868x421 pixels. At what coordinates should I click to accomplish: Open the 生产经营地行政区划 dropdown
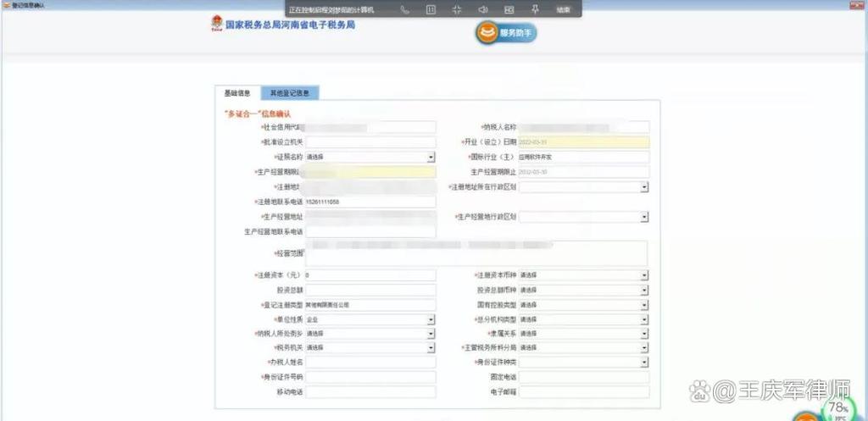coord(584,217)
